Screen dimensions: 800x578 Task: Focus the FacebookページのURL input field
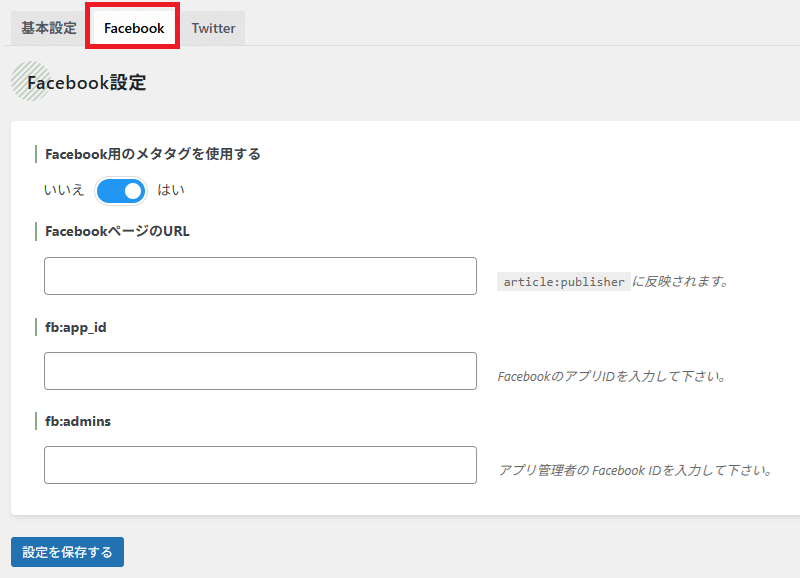260,276
